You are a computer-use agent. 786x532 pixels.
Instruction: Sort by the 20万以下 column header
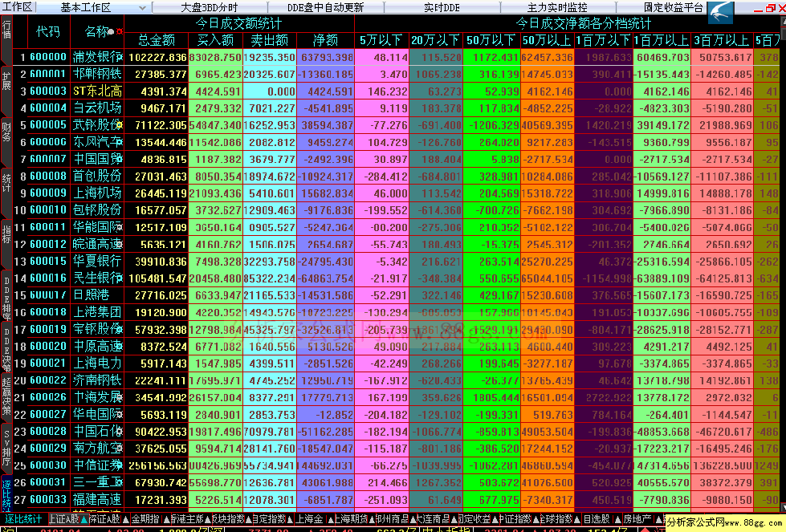(436, 41)
